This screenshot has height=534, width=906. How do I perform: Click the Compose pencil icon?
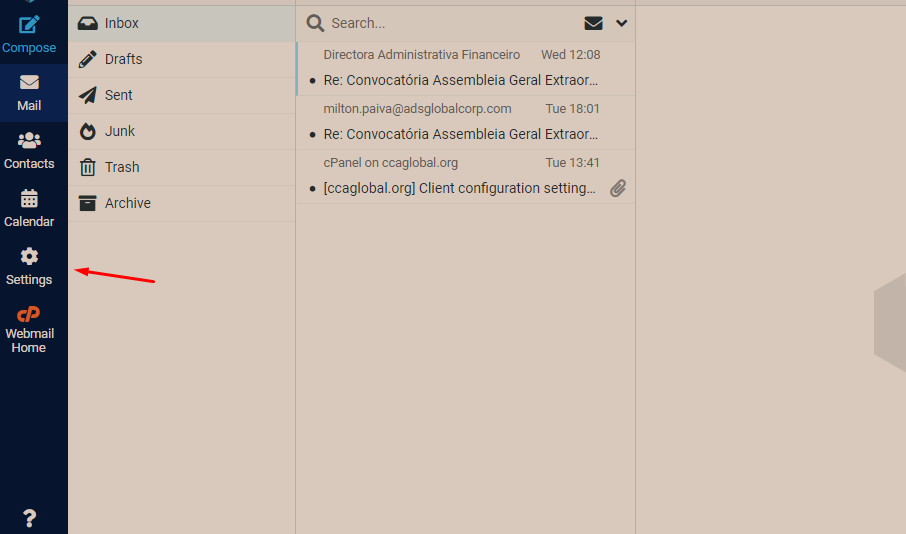[x=29, y=25]
